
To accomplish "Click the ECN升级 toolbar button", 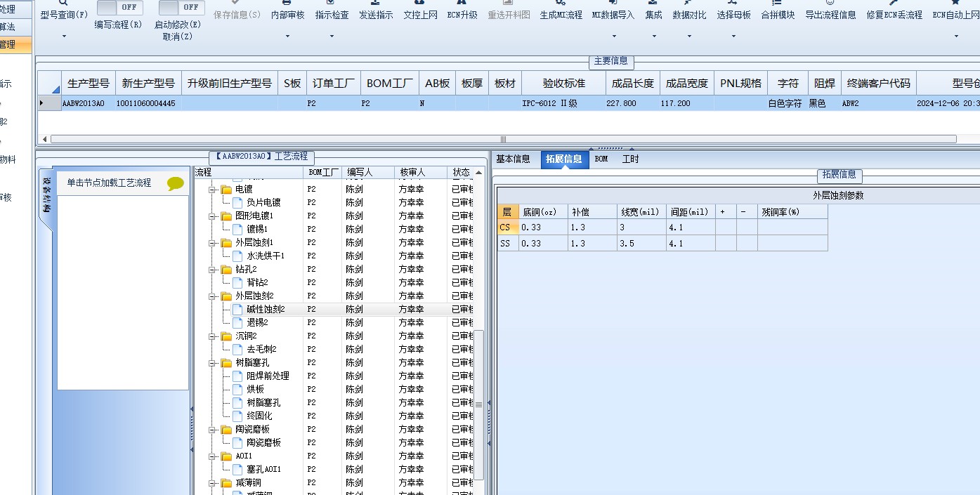I will click(x=462, y=15).
